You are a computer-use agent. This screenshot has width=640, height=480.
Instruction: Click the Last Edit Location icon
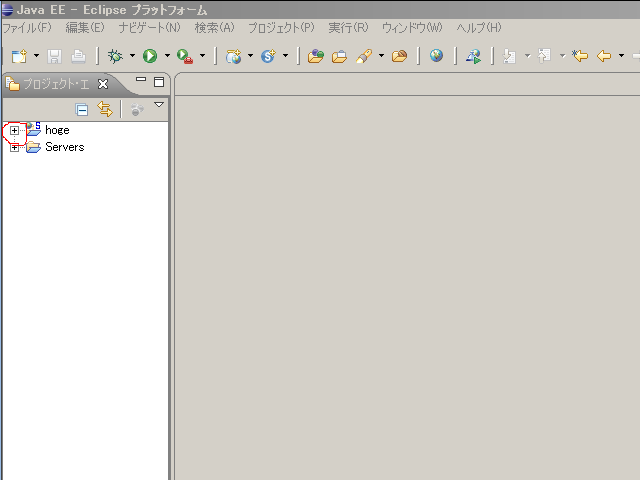coord(580,56)
